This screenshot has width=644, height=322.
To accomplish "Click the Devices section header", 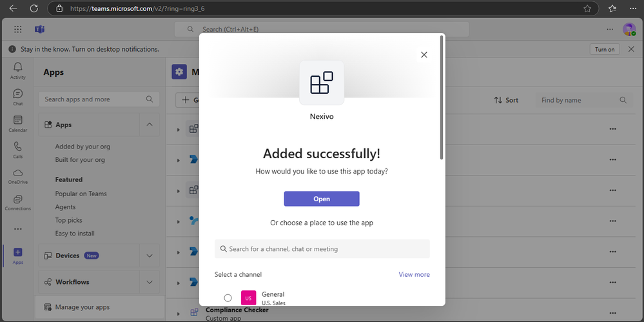I will [x=89, y=256].
